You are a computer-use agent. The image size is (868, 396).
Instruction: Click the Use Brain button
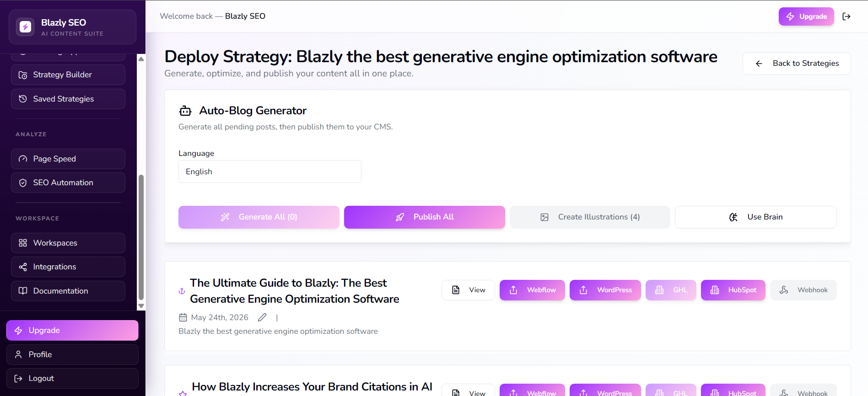coord(756,217)
